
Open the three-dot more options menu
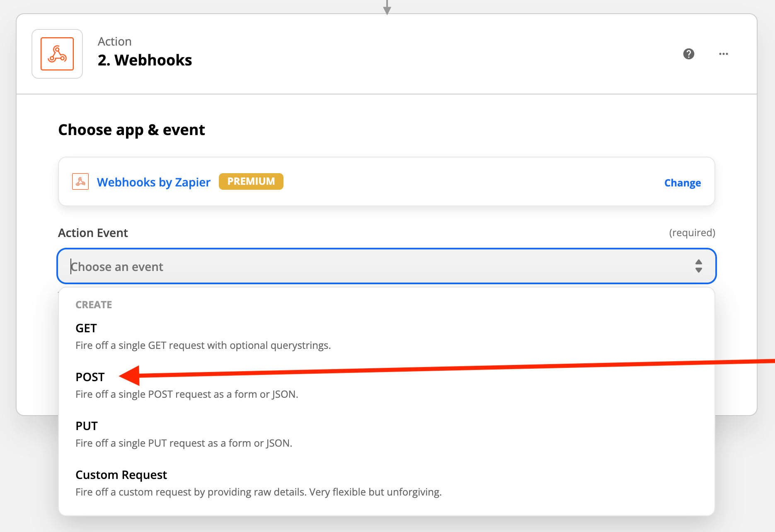coord(724,54)
